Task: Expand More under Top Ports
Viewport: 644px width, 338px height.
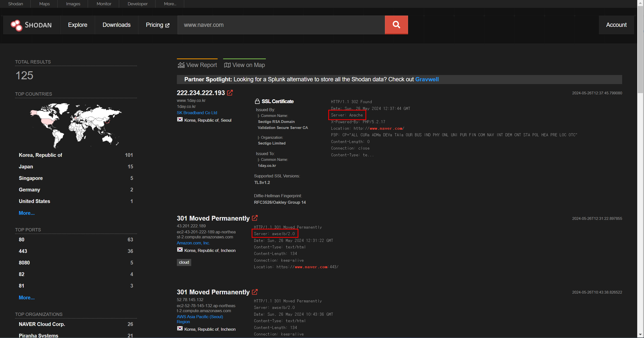Action: (x=27, y=297)
